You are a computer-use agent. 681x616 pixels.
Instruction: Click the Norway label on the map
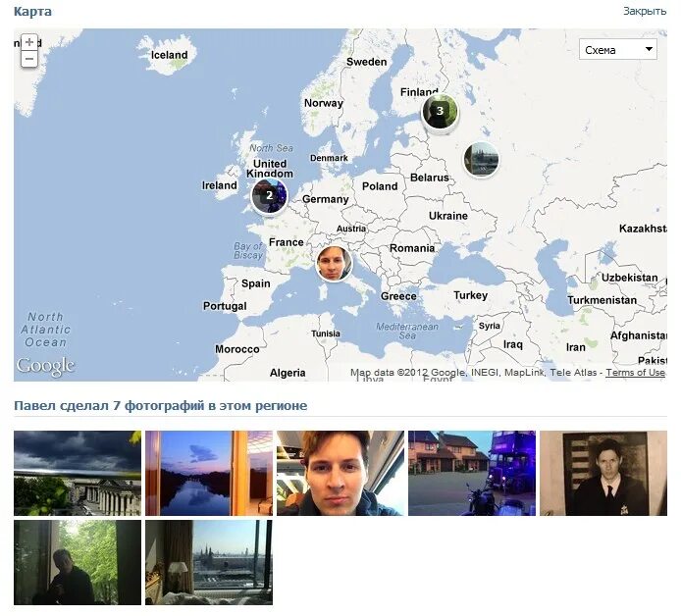[324, 103]
